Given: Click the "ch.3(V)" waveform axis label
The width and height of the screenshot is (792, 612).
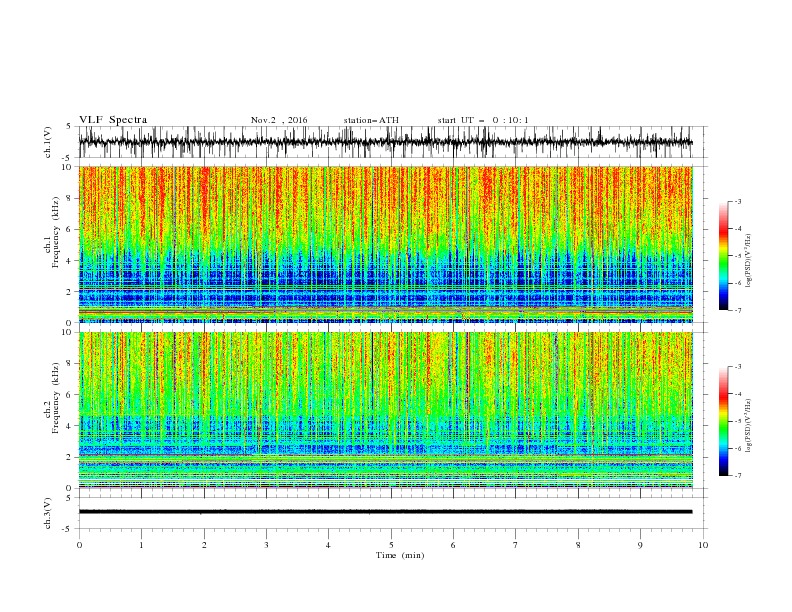Looking at the screenshot, I should [47, 513].
